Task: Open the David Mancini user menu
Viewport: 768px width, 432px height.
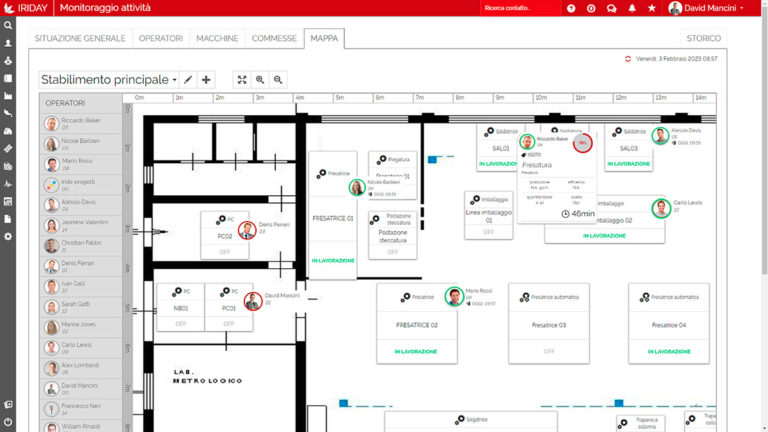Action: [707, 8]
